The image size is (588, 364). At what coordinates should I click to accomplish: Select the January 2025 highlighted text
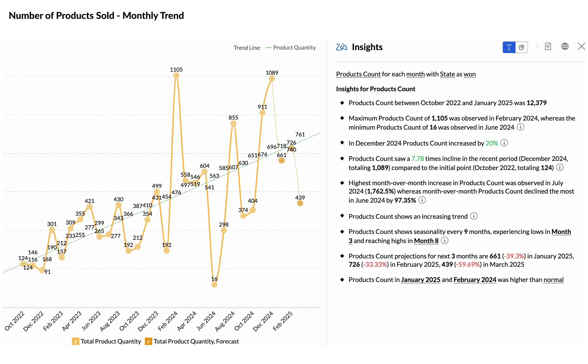(x=421, y=280)
